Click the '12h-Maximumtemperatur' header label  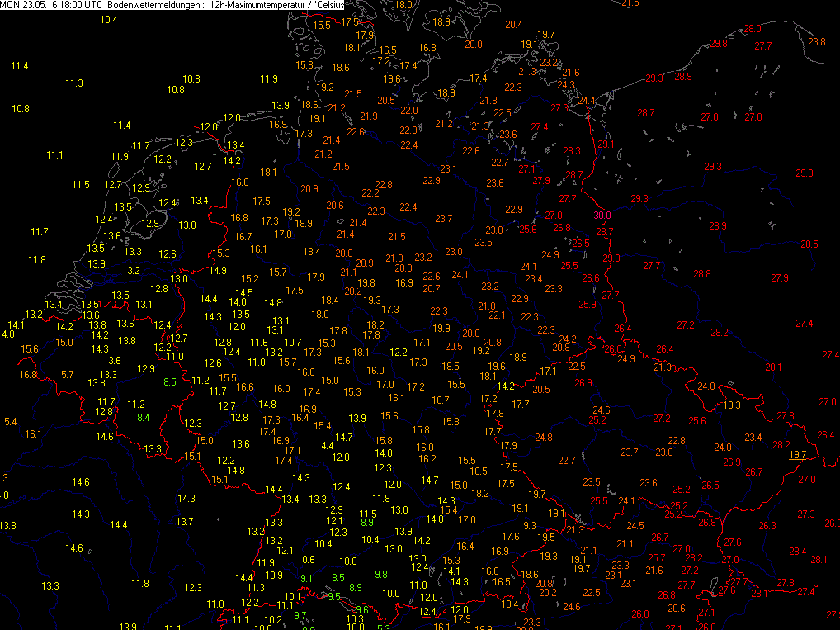(257, 4)
